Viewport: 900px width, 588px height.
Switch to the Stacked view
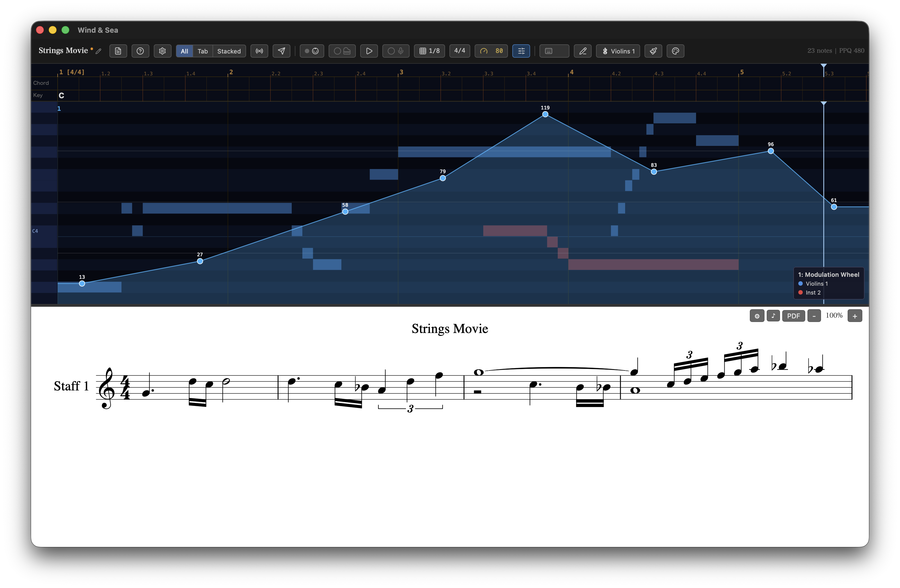click(229, 51)
